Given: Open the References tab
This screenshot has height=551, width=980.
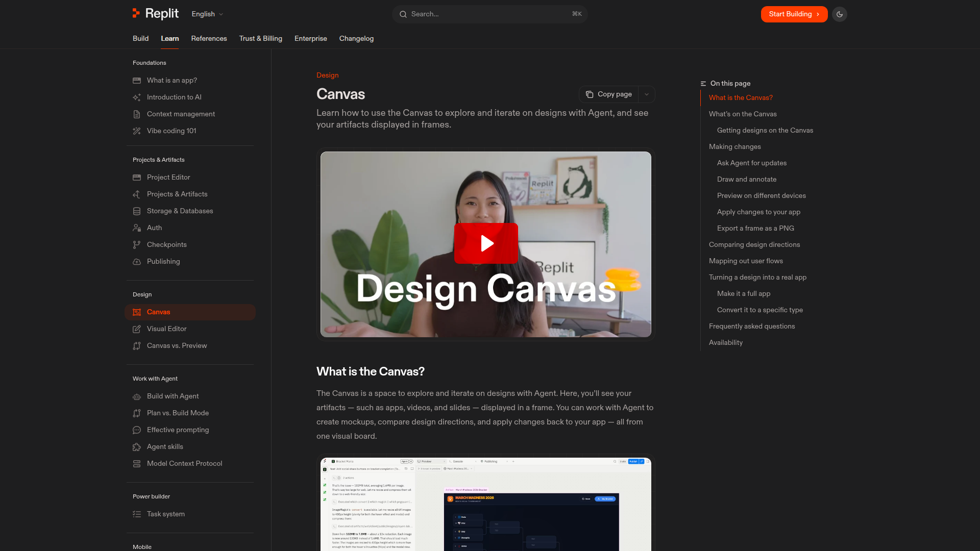Looking at the screenshot, I should point(209,39).
